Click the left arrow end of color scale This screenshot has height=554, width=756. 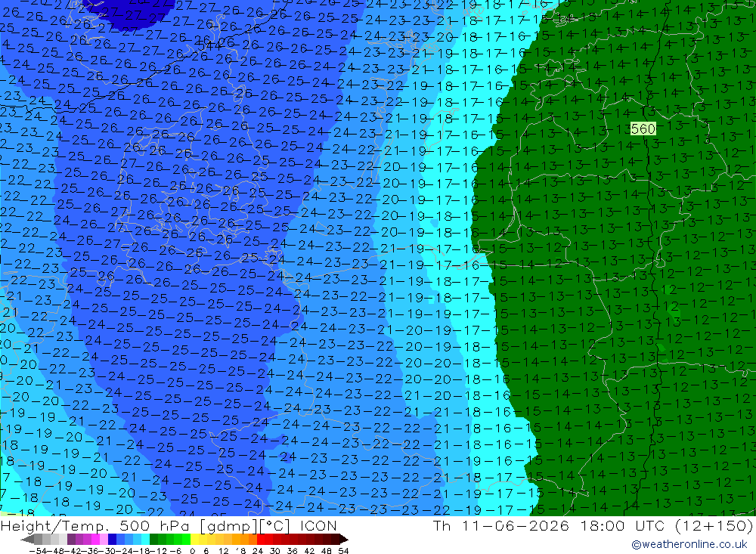click(27, 540)
